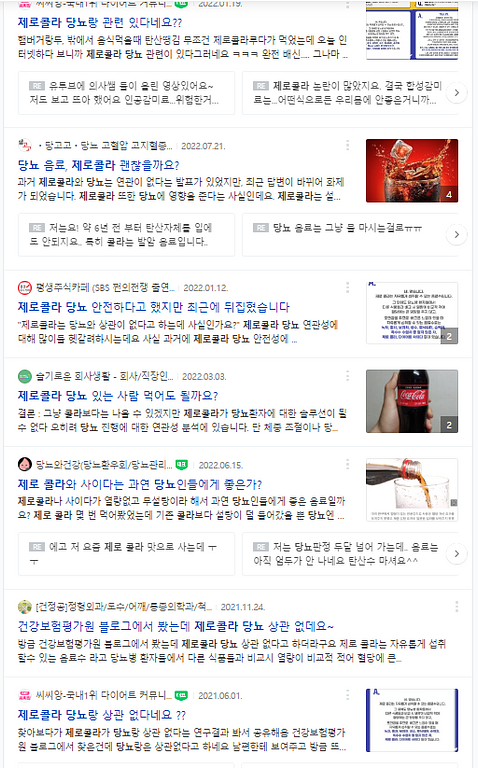478x768 pixels.
Task: Click the 당뇨와건강 cafe profile icon
Action: [24, 464]
